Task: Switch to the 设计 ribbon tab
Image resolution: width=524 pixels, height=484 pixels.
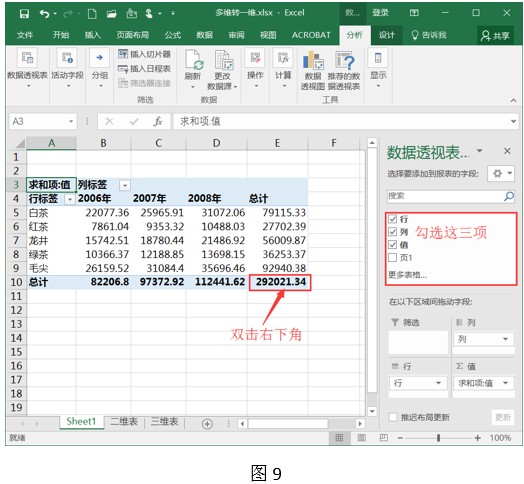Action: point(387,35)
